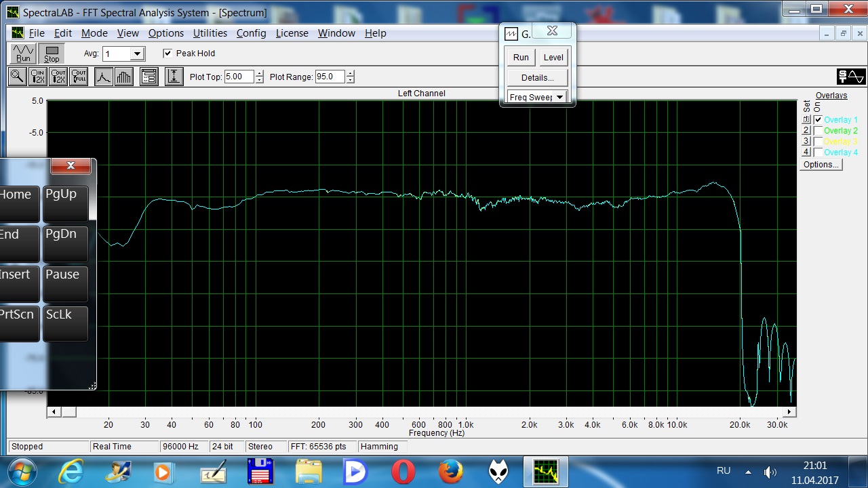The image size is (868, 488).
Task: Click the vertical auto-range amplitude icon
Action: click(x=174, y=77)
